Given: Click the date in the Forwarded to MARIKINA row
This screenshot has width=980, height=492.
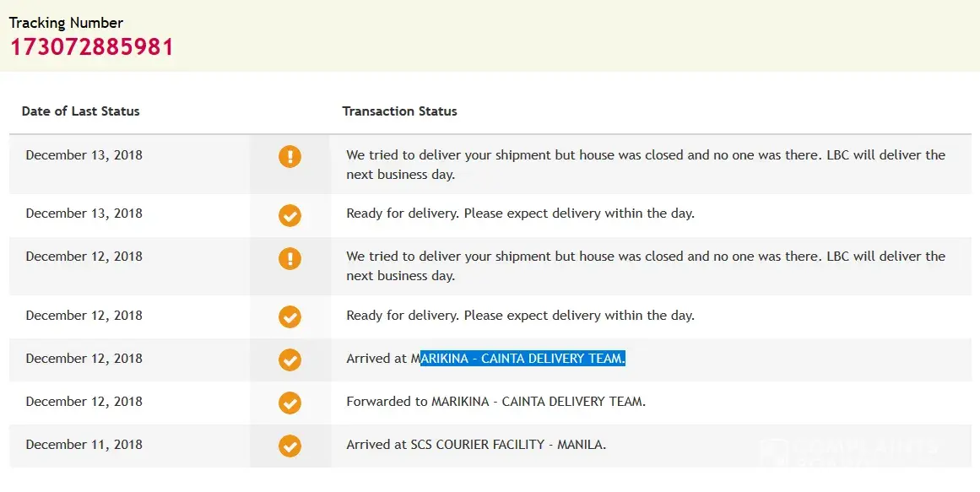Looking at the screenshot, I should pos(84,402).
